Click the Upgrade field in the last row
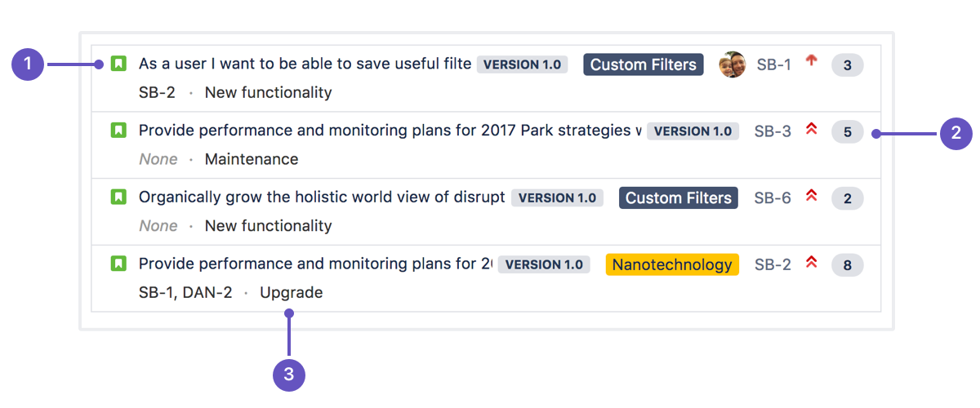980x408 pixels. click(291, 292)
